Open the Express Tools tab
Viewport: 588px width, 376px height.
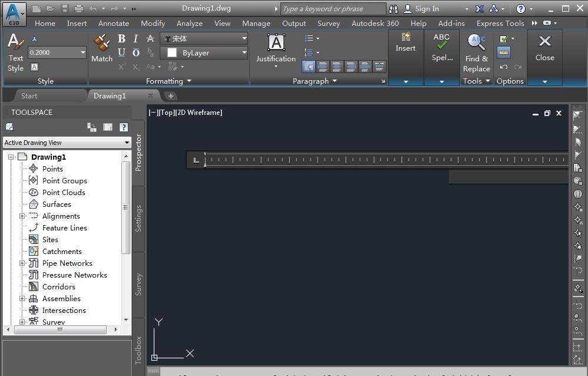pyautogui.click(x=500, y=23)
